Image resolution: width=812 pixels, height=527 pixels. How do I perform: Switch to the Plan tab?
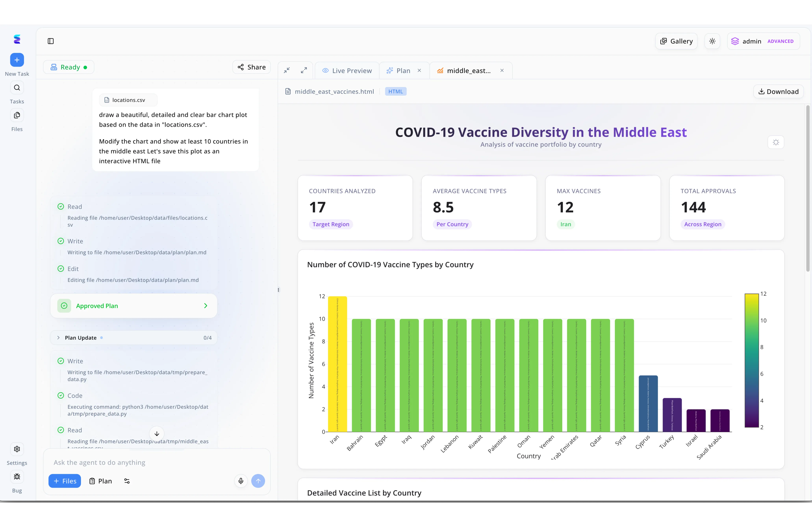(402, 70)
